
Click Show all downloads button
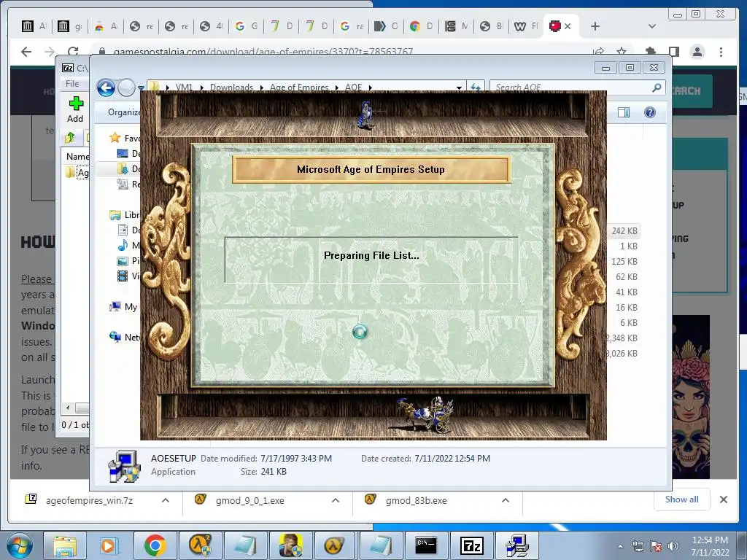(x=682, y=499)
